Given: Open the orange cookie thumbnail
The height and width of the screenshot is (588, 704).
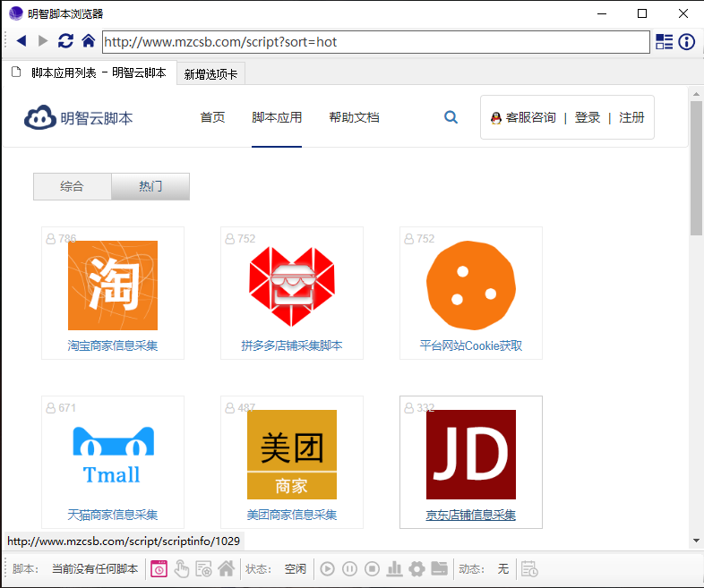Looking at the screenshot, I should pos(471,285).
